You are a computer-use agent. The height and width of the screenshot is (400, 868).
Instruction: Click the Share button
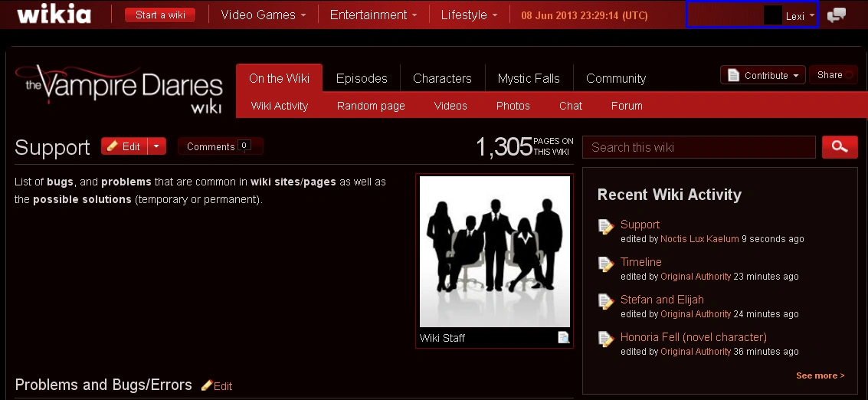[x=833, y=75]
